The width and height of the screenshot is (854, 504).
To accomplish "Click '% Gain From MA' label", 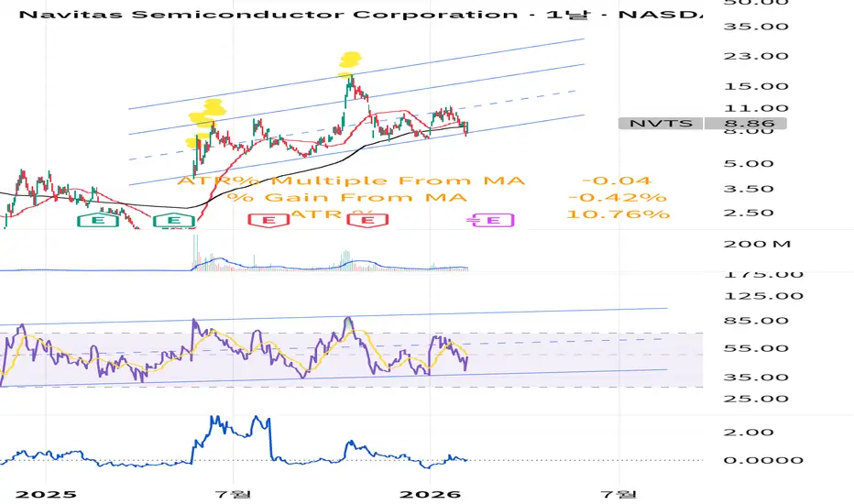I will coord(347,197).
